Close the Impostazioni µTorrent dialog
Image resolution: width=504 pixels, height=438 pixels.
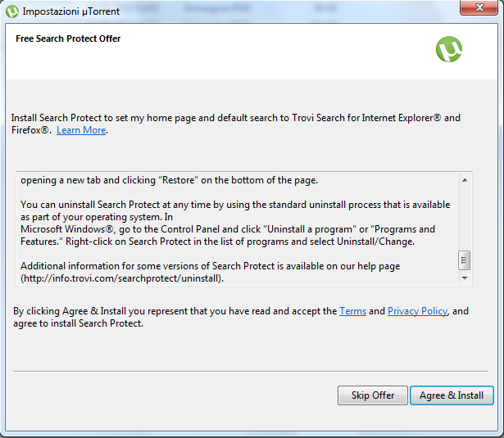[x=479, y=7]
